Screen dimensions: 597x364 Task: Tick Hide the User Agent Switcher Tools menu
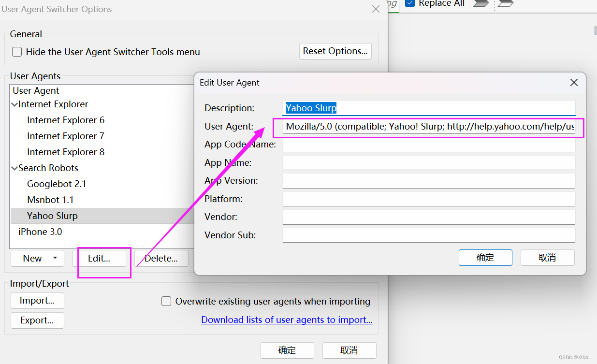pos(17,52)
